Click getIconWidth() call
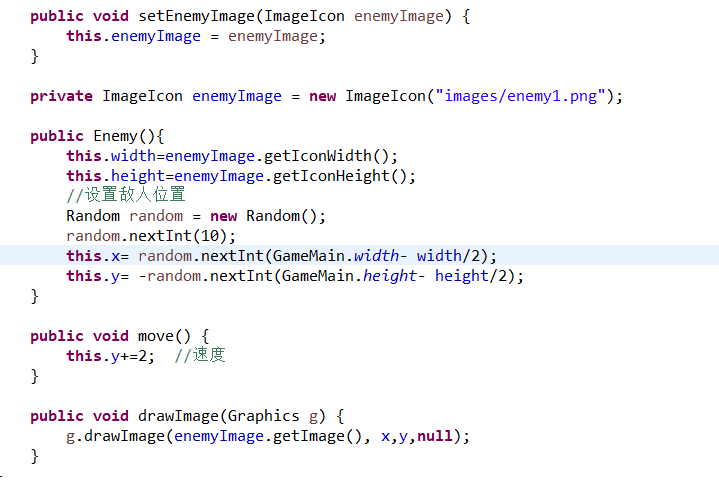 326,156
